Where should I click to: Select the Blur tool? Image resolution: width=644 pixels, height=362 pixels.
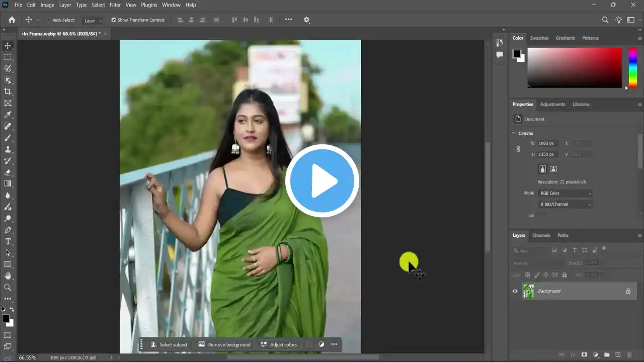8,196
